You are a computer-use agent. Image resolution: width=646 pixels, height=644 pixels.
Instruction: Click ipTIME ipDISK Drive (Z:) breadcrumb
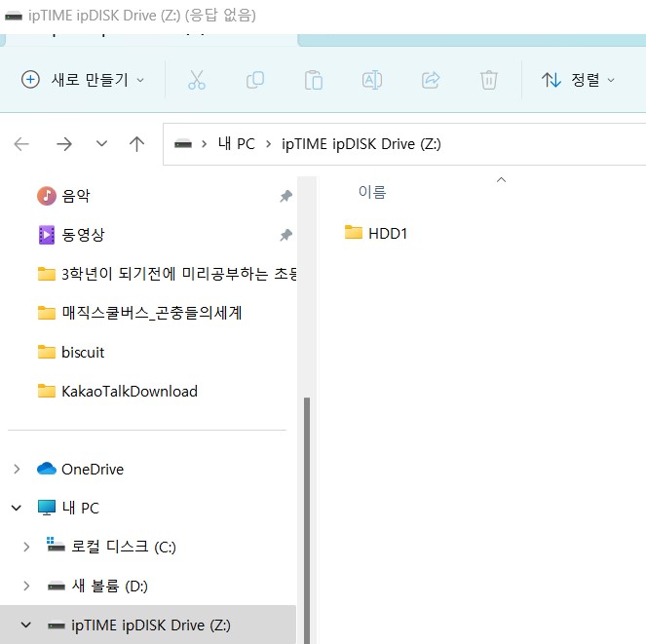click(x=361, y=144)
